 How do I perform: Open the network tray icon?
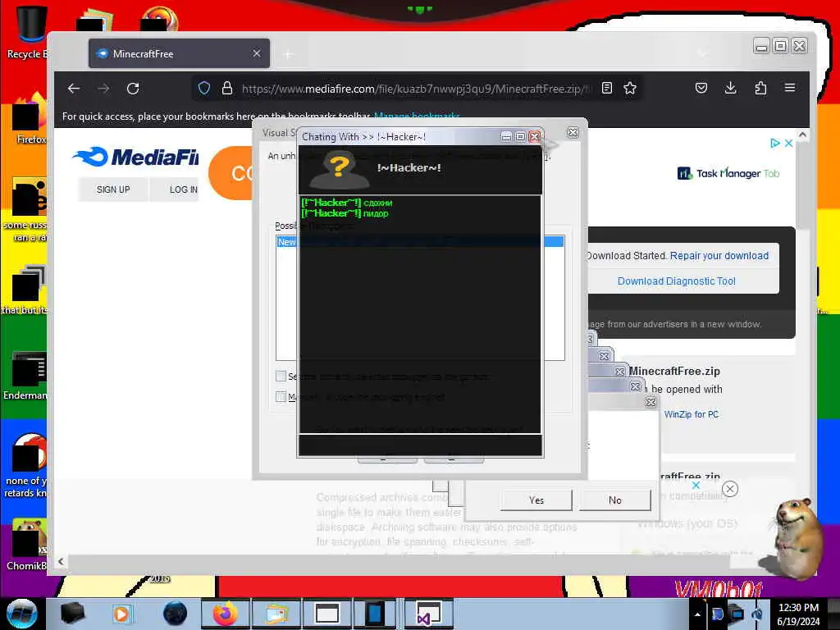(x=737, y=614)
